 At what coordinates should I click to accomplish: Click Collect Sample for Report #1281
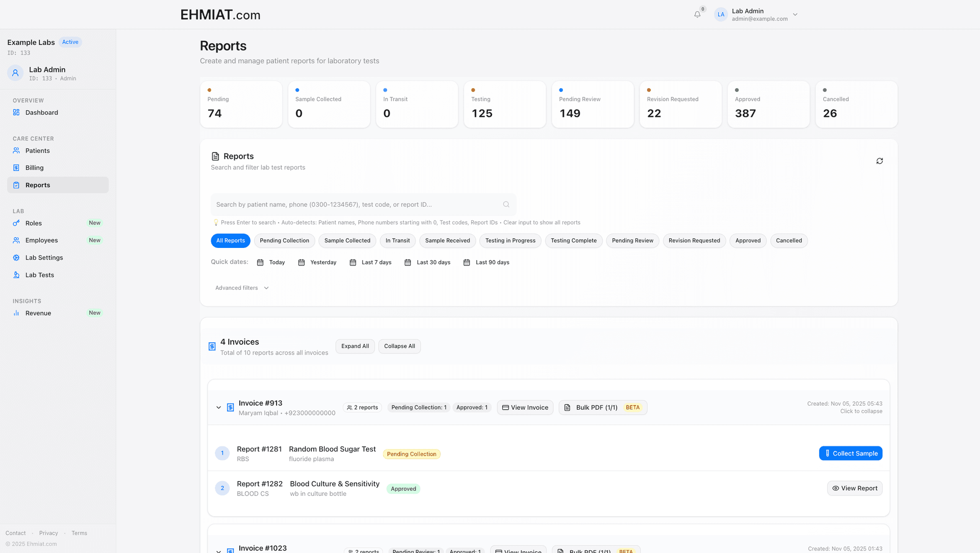pos(851,454)
